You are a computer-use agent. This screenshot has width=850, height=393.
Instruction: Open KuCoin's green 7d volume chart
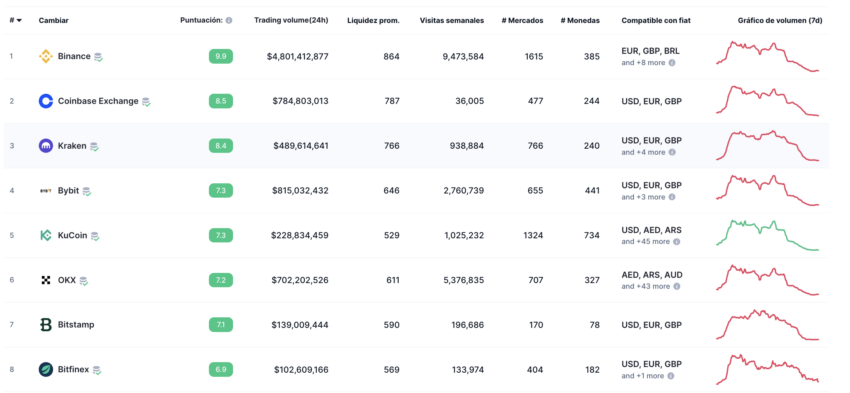(768, 235)
